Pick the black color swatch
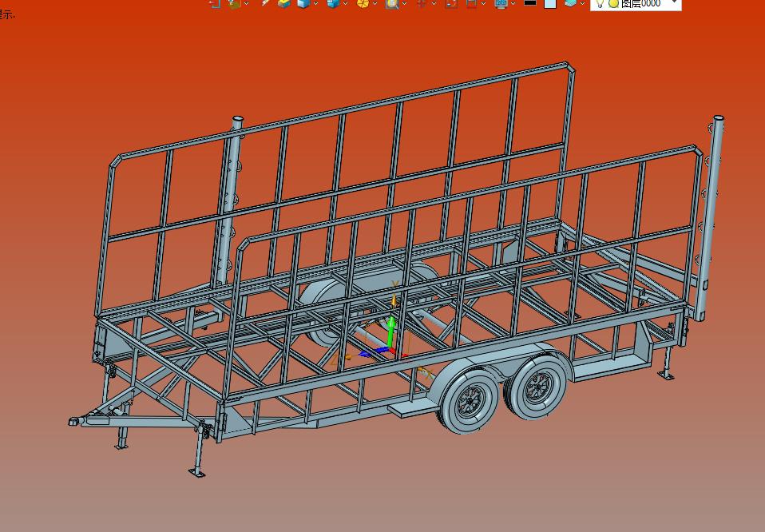The image size is (765, 532). [x=530, y=2]
